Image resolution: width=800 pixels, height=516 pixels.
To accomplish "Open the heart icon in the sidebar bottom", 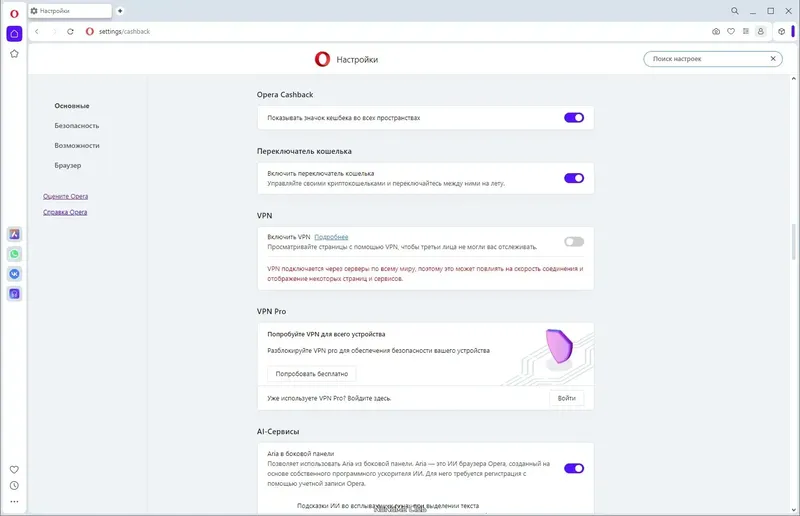I will 14,470.
